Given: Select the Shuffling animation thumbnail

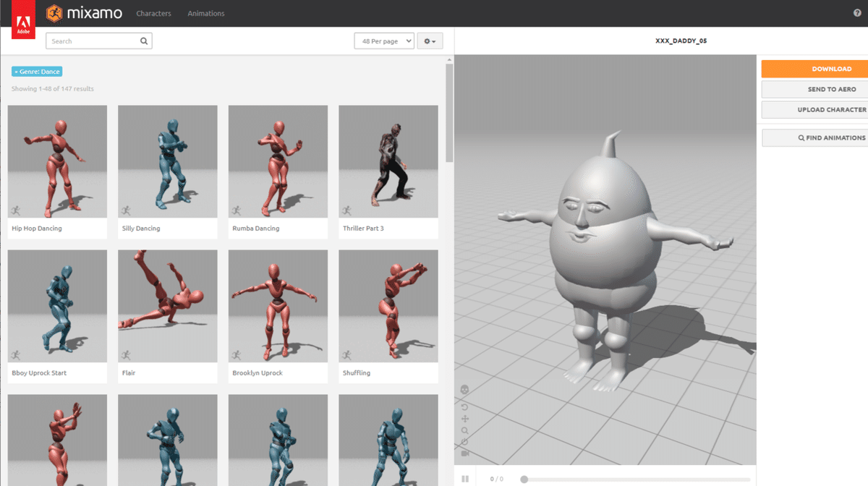Looking at the screenshot, I should click(x=388, y=306).
